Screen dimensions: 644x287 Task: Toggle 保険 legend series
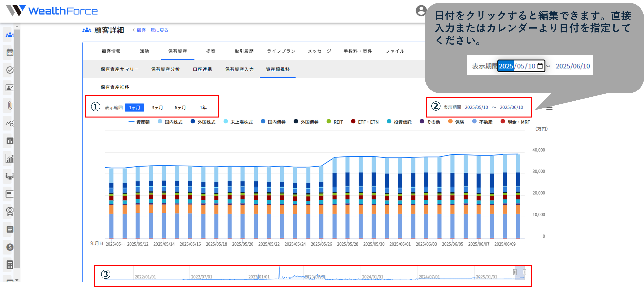(456, 122)
